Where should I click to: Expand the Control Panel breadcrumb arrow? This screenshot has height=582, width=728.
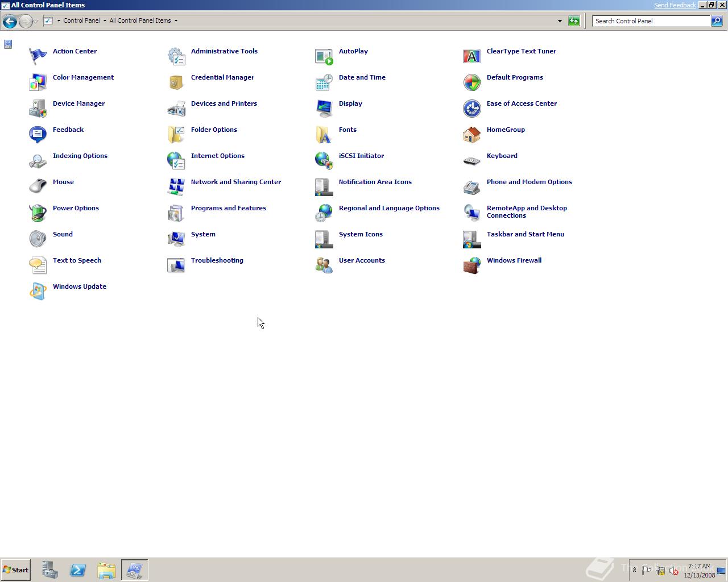pos(105,21)
